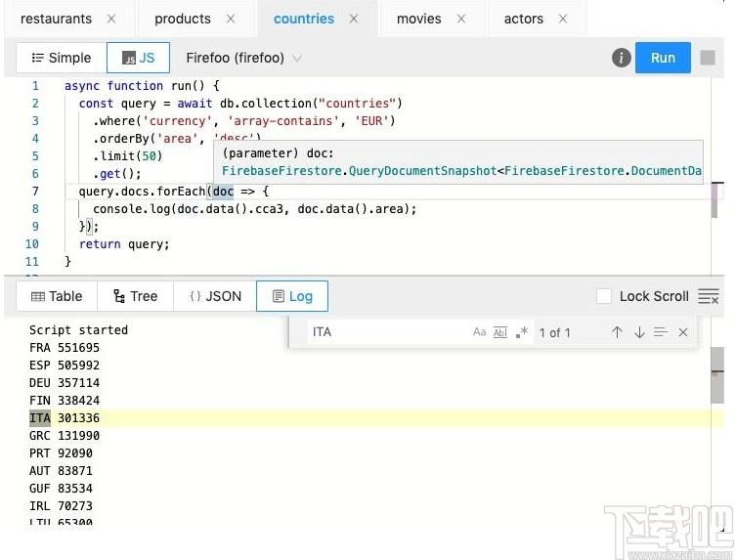
Task: Click find-in-selection icon in the search bar
Action: (x=661, y=333)
